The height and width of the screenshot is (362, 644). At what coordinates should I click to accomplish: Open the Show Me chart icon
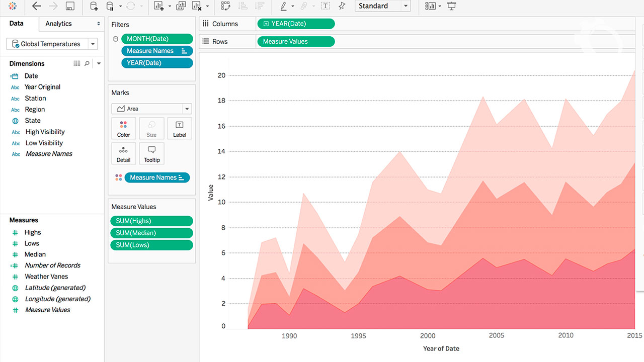(x=430, y=6)
